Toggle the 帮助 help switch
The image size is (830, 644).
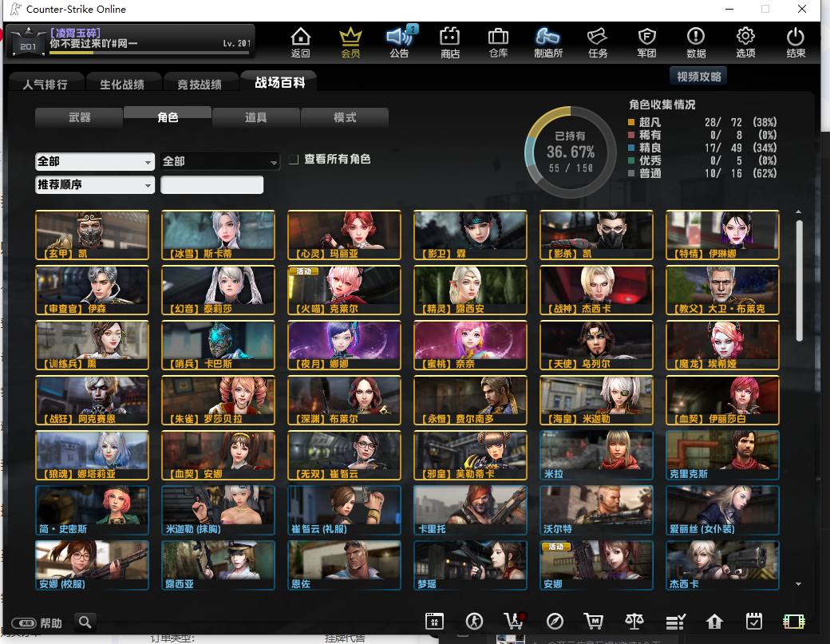(24, 622)
